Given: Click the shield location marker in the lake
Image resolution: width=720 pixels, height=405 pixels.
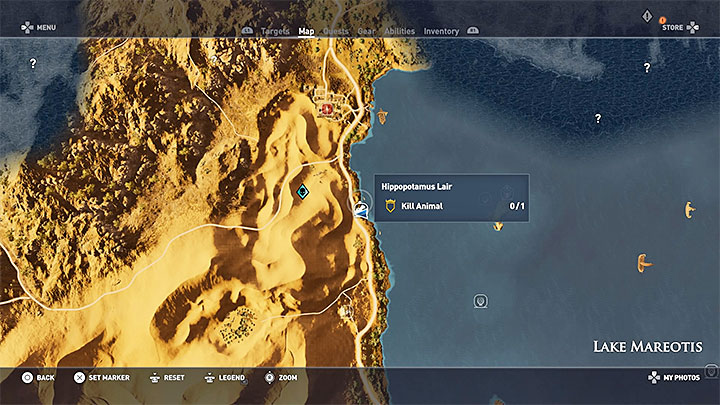Looking at the screenshot, I should click(481, 300).
